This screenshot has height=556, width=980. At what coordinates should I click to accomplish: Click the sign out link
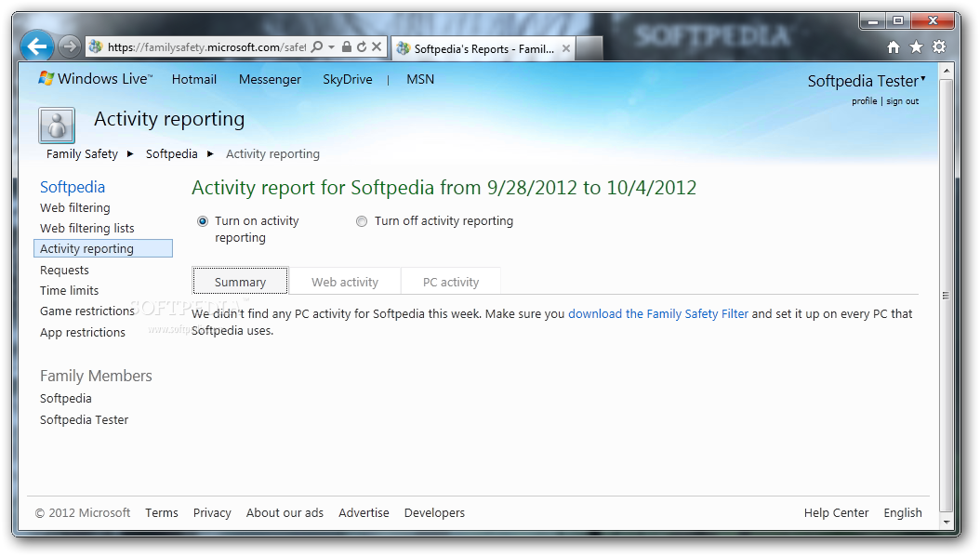click(x=903, y=101)
